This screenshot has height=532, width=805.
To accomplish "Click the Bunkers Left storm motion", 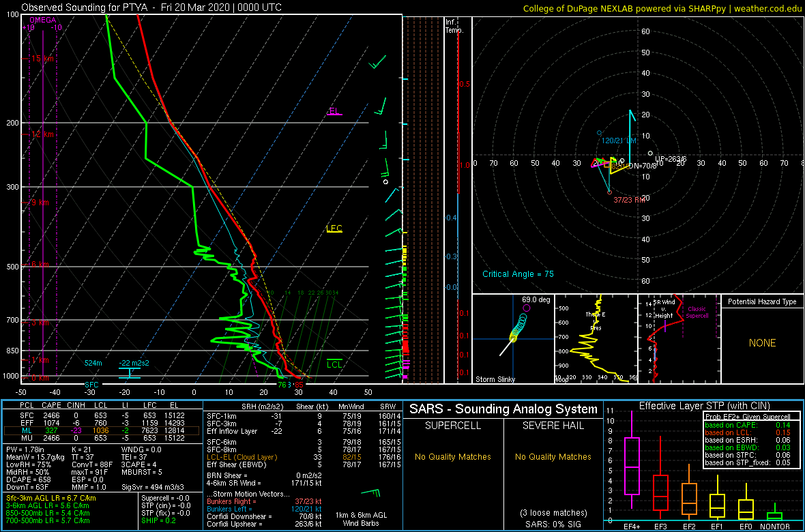I will coord(266,508).
